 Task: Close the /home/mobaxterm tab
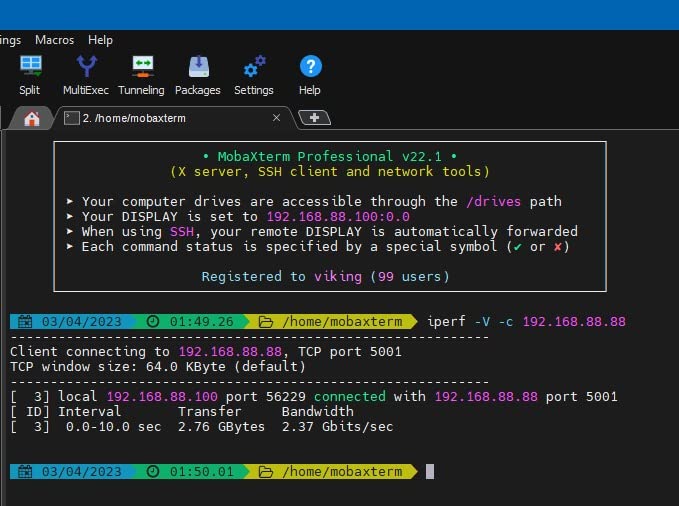(276, 117)
